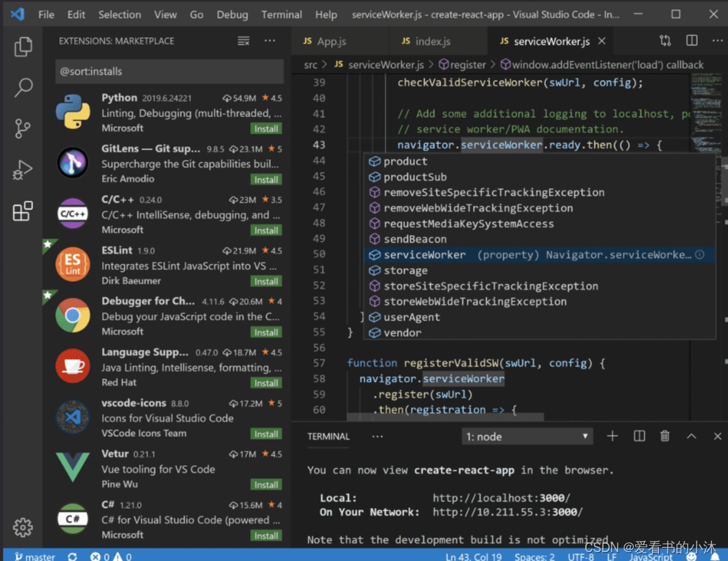Install the Python extension
The width and height of the screenshot is (728, 561).
pyautogui.click(x=265, y=128)
